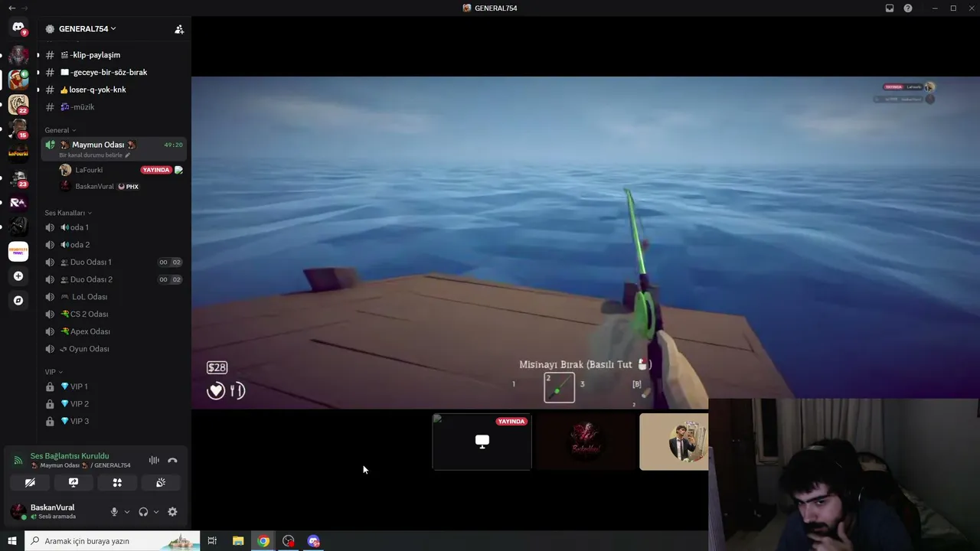Open BaskanVural user profile panel
The image size is (980, 551).
point(54,511)
